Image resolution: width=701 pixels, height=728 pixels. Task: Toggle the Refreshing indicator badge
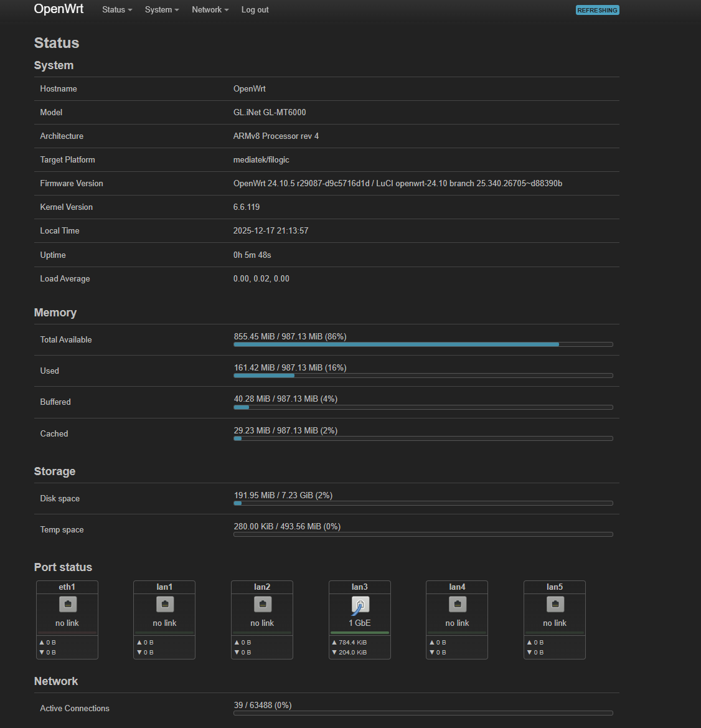pos(597,10)
